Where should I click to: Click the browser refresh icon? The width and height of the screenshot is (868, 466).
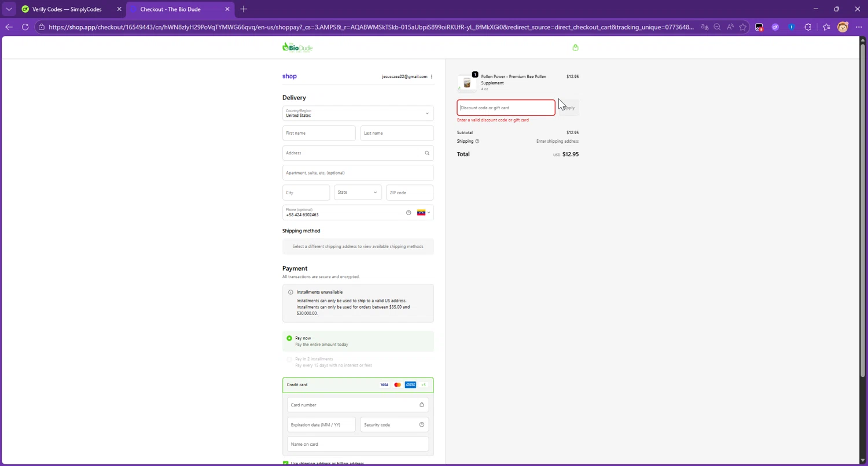(x=25, y=27)
